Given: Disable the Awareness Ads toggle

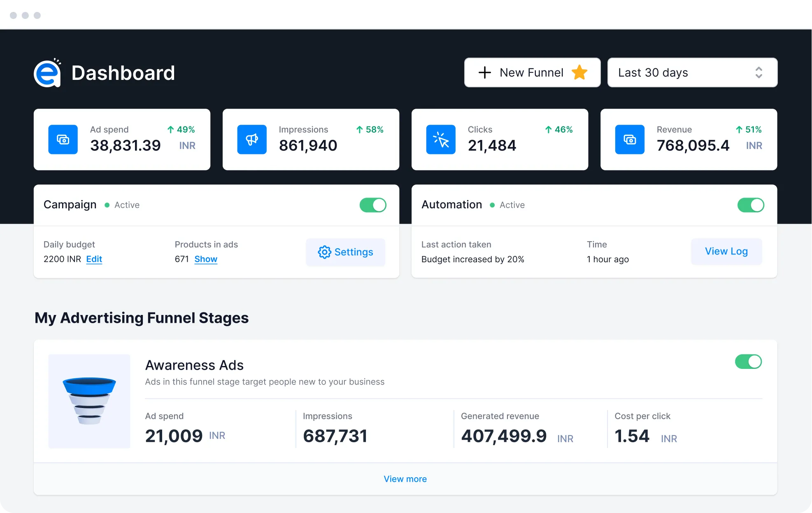Looking at the screenshot, I should click(x=749, y=361).
